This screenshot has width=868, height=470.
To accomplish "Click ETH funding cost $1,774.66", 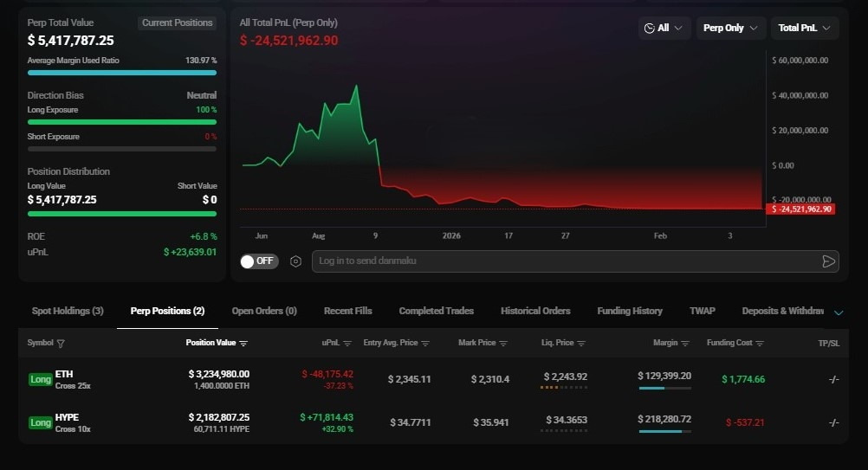I will (x=743, y=379).
